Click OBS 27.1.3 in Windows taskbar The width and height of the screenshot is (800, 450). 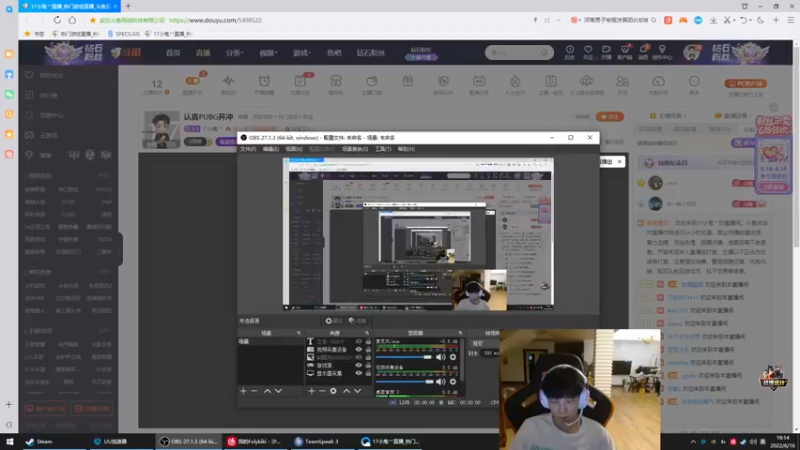point(189,441)
